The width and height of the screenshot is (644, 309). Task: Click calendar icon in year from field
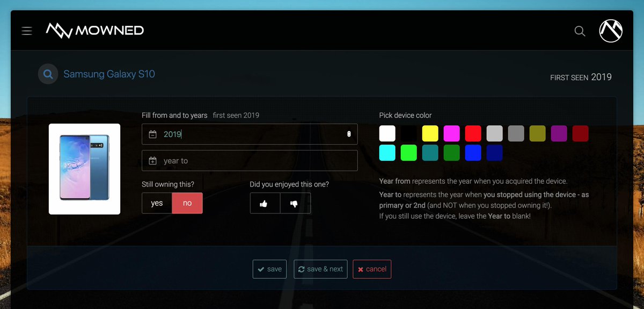152,134
